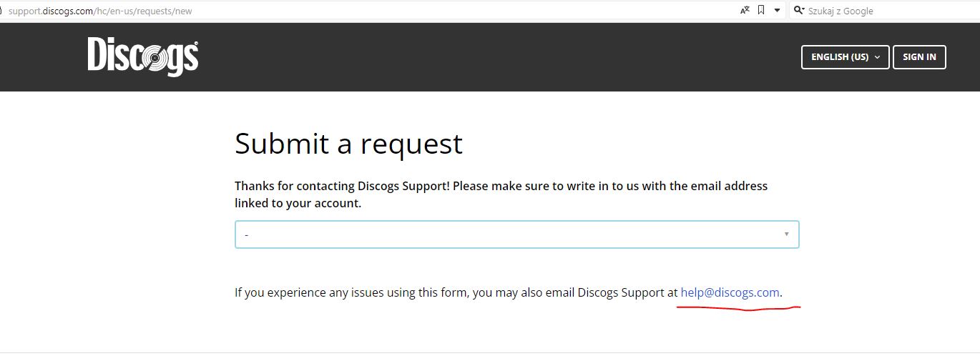Click the page URL in the address bar
980x361 pixels.
point(100,11)
